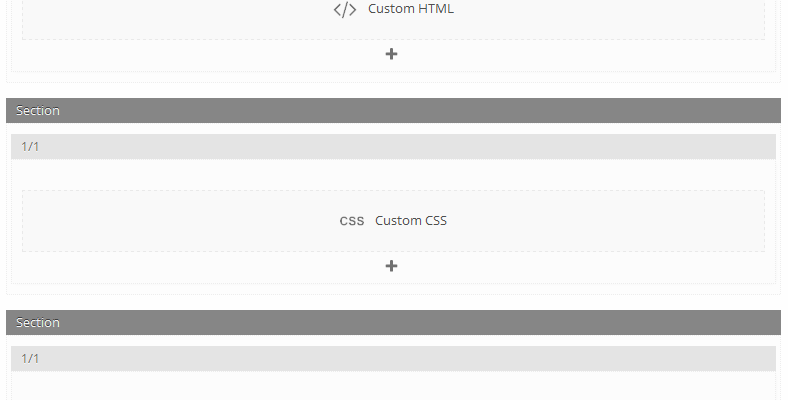The height and width of the screenshot is (400, 788).
Task: Click the 1/1 column bar in last section
Action: point(393,359)
